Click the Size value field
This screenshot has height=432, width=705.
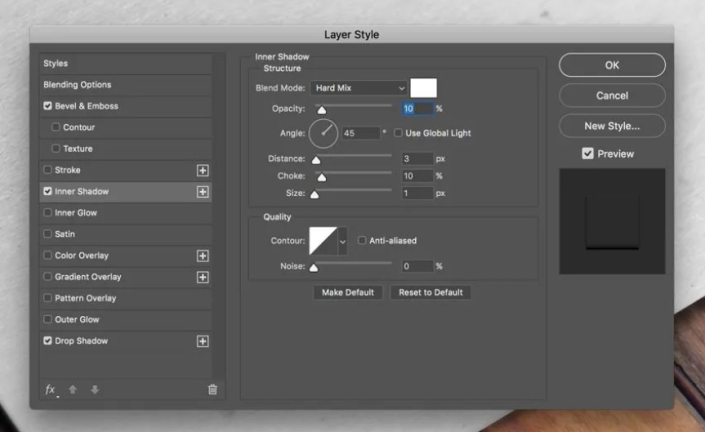pos(417,193)
